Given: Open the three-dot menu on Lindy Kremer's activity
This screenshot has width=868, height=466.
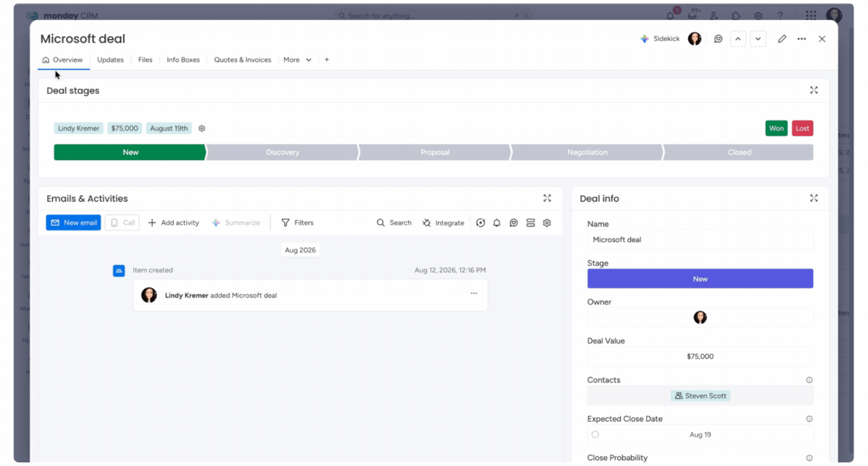Looking at the screenshot, I should (474, 293).
